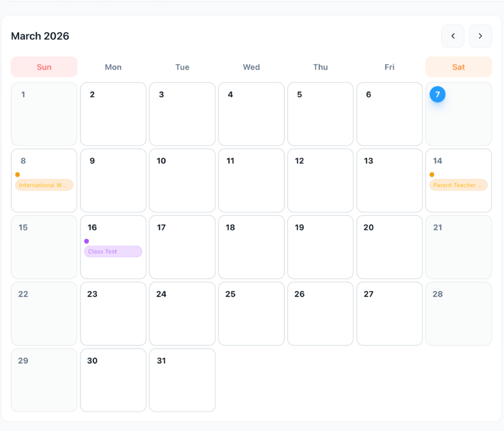Select the March 29 day cell
This screenshot has height=431, width=504.
pos(44,380)
